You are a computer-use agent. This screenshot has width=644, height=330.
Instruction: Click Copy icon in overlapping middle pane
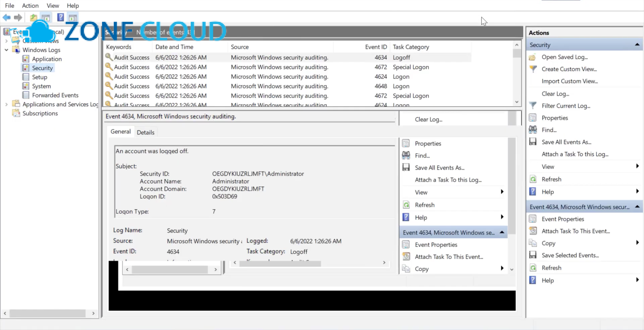coord(406,269)
